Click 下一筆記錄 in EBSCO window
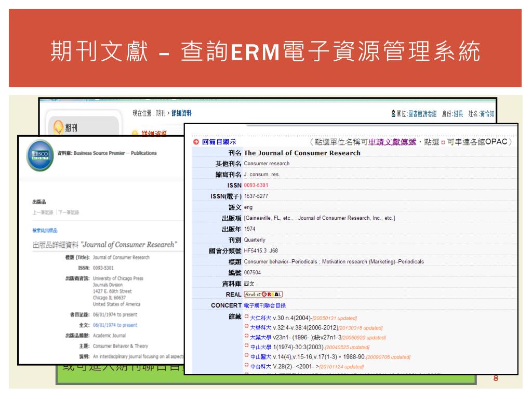532x399 pixels. (69, 212)
